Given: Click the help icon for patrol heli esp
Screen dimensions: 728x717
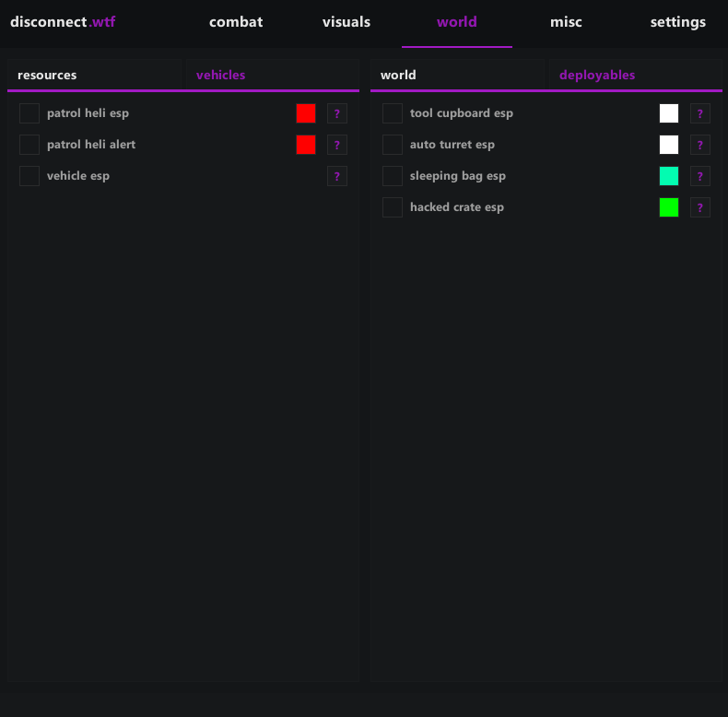Looking at the screenshot, I should pyautogui.click(x=337, y=113).
